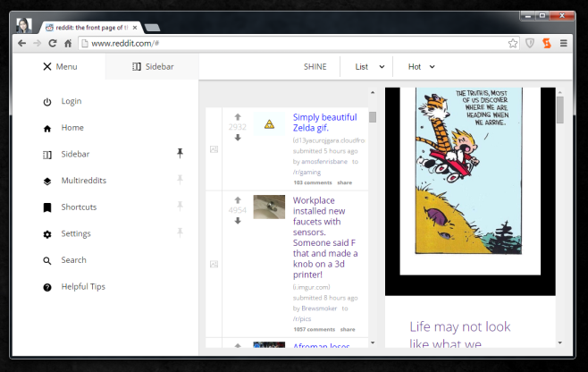
Task: Click the shield extension icon
Action: [530, 43]
